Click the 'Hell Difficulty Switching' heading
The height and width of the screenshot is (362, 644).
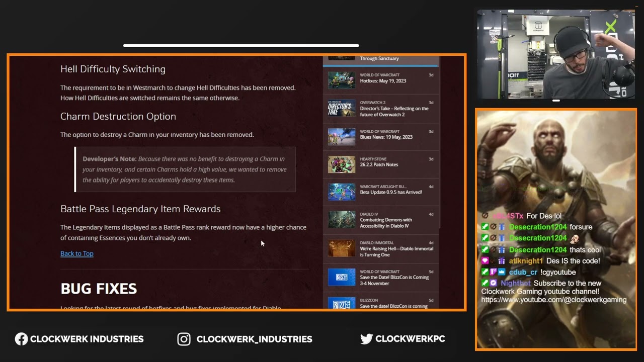pyautogui.click(x=113, y=69)
